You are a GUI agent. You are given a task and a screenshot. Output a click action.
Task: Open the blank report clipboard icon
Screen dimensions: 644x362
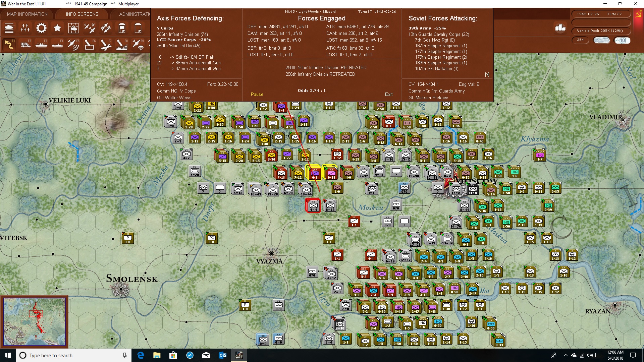point(138,28)
